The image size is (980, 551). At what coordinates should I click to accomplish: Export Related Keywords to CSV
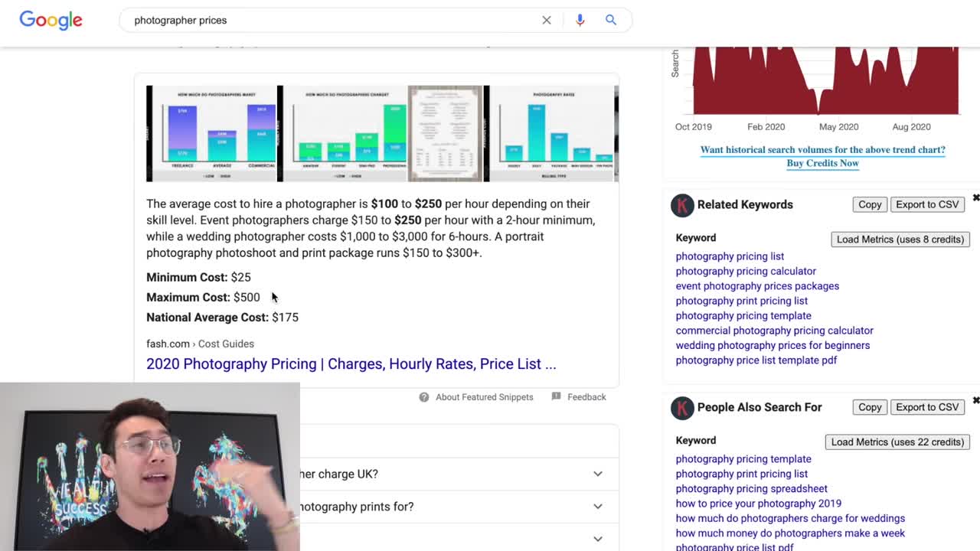click(x=927, y=204)
